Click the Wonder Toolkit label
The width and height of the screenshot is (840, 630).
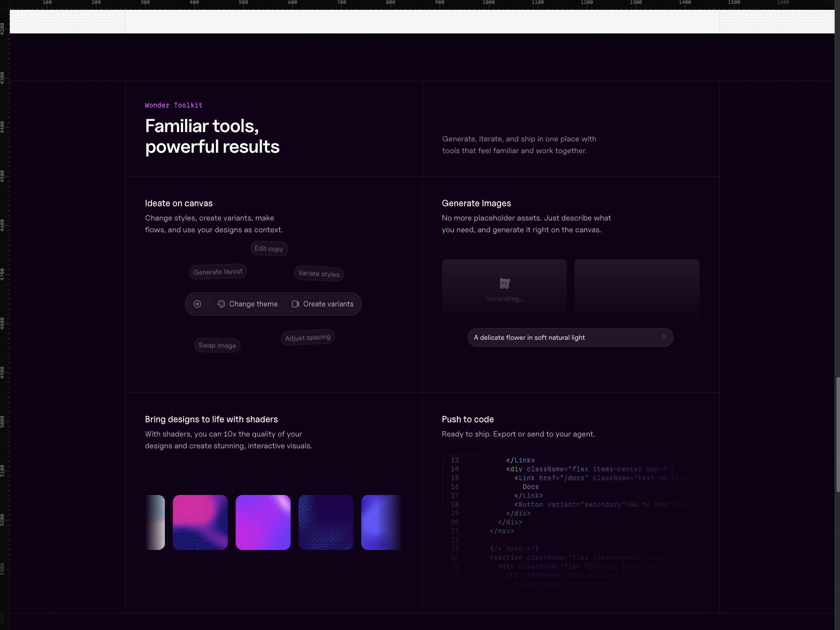(x=174, y=105)
